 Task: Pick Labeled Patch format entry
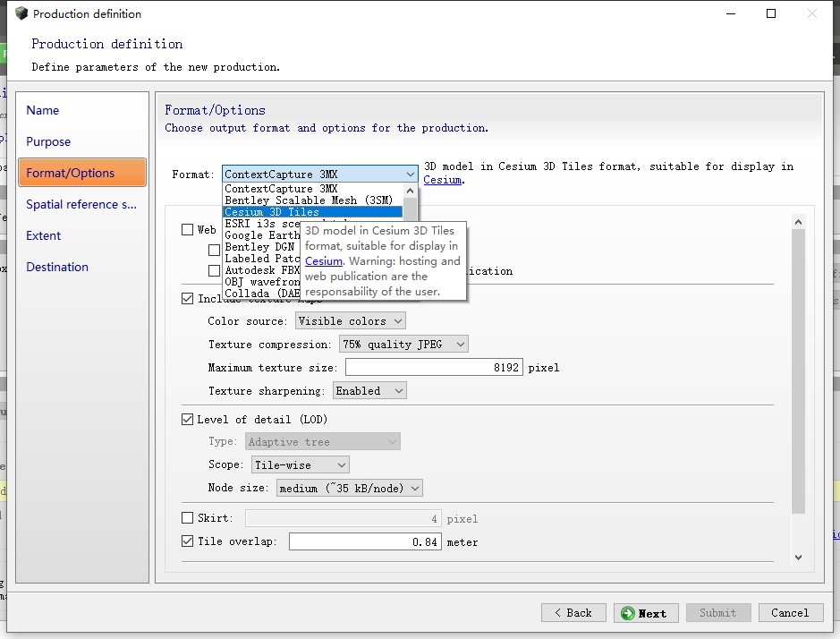(262, 259)
